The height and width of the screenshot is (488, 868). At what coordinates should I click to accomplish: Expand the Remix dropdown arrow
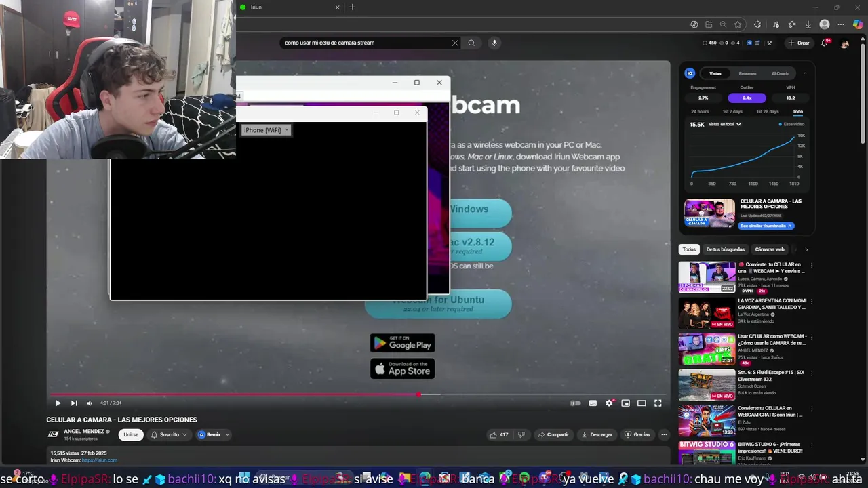227,434
